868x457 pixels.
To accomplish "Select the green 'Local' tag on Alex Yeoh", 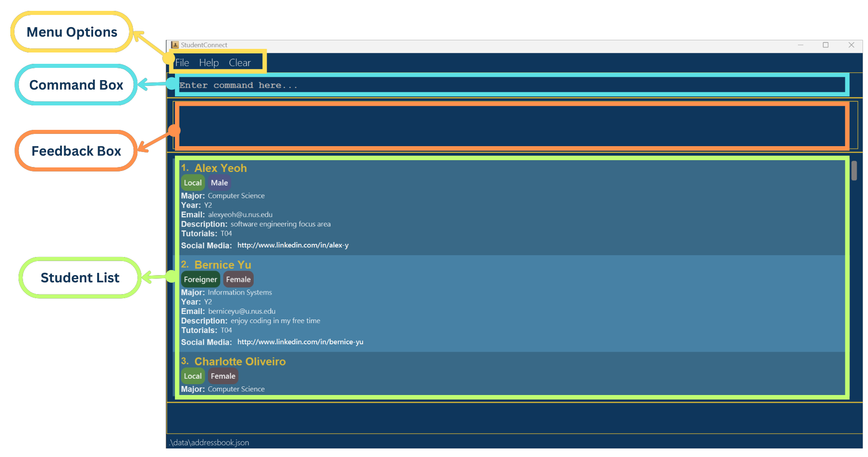I will pos(193,182).
